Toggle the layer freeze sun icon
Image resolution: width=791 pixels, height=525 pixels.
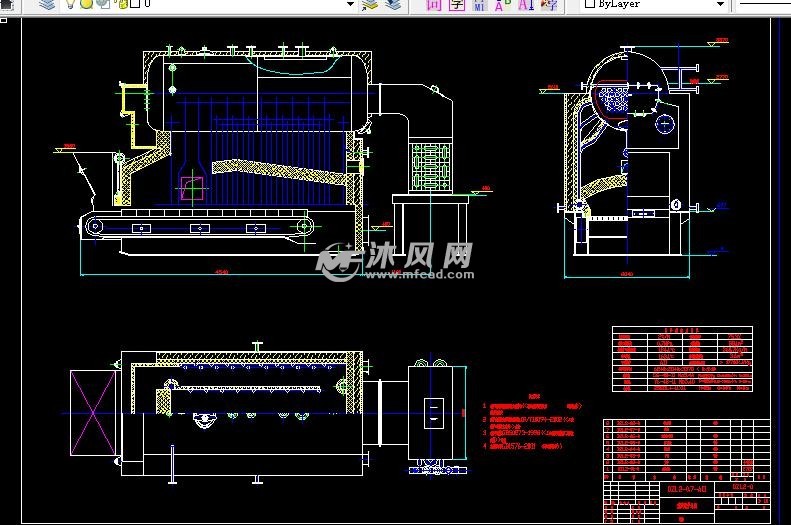point(87,4)
